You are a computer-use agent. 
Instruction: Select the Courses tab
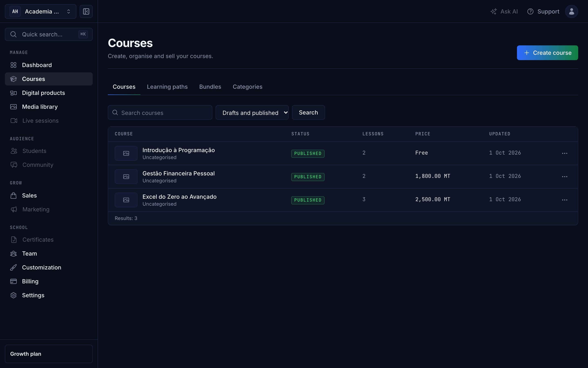(124, 87)
